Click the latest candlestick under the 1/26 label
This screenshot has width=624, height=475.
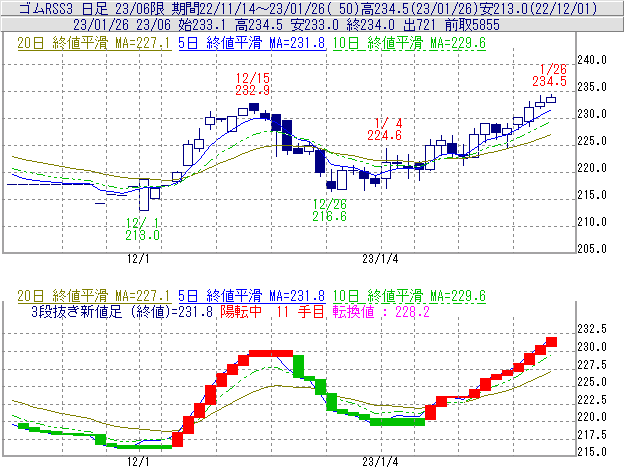(551, 99)
